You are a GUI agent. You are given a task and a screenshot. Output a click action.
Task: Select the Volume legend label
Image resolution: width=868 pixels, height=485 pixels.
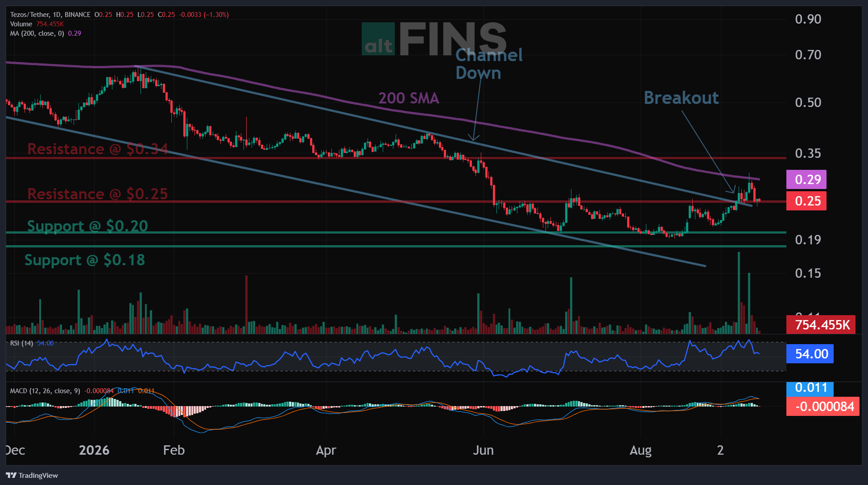(21, 24)
